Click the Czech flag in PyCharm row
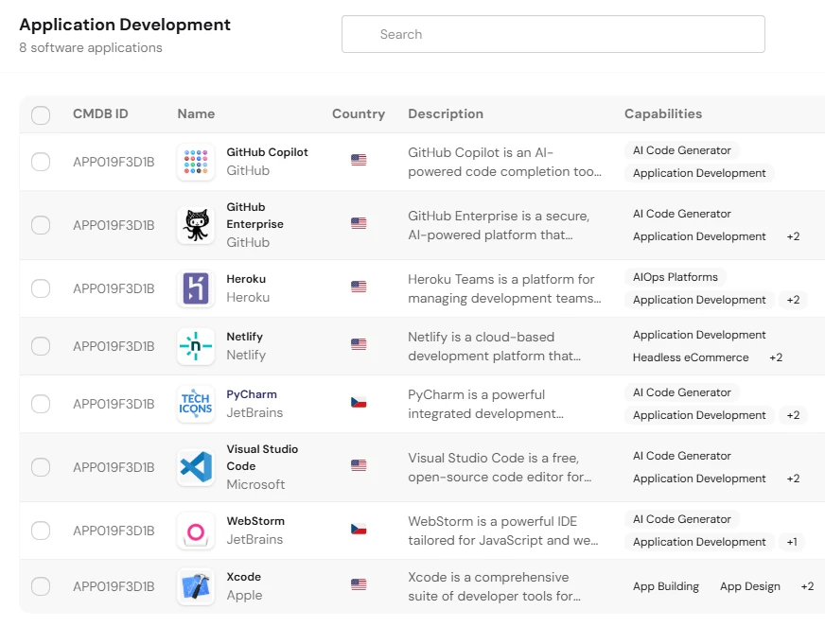 coord(359,402)
